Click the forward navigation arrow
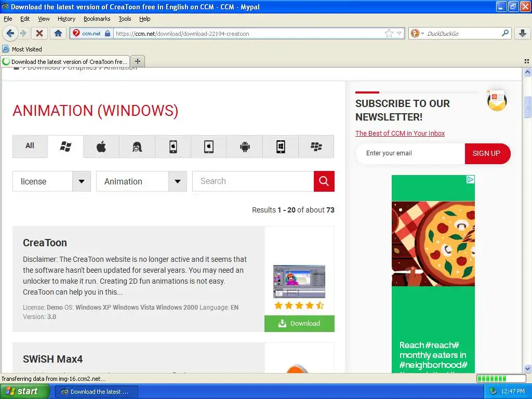 (23, 33)
